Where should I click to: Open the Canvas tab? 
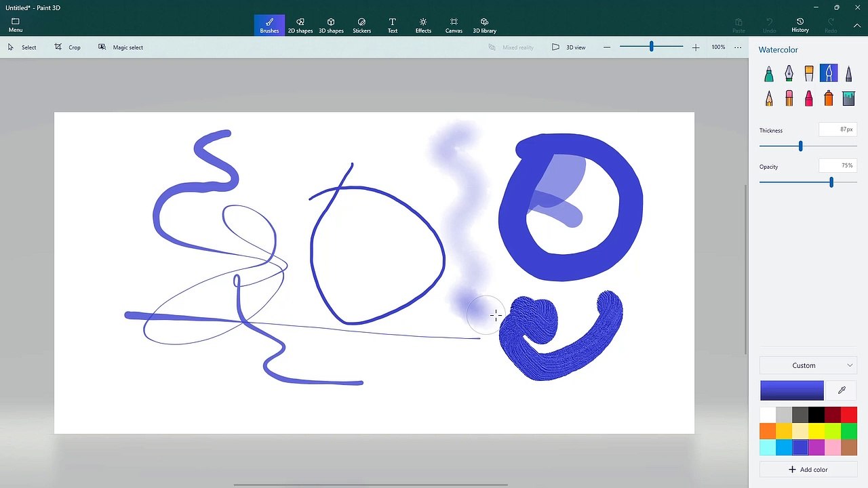(x=454, y=25)
